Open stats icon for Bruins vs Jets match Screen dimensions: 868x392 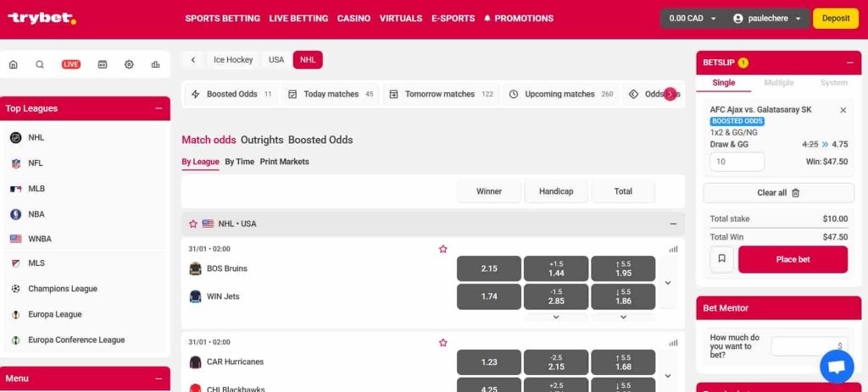pyautogui.click(x=673, y=250)
